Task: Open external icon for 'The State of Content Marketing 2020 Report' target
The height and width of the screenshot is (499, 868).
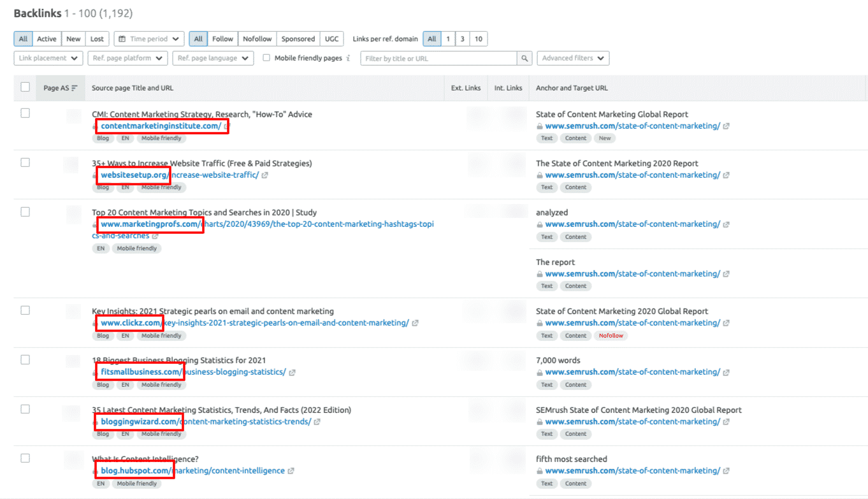Action: (726, 175)
